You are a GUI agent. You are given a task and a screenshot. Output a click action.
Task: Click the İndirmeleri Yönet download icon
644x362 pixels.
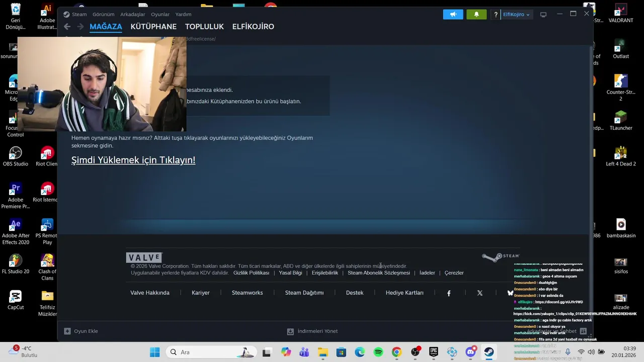pyautogui.click(x=290, y=331)
